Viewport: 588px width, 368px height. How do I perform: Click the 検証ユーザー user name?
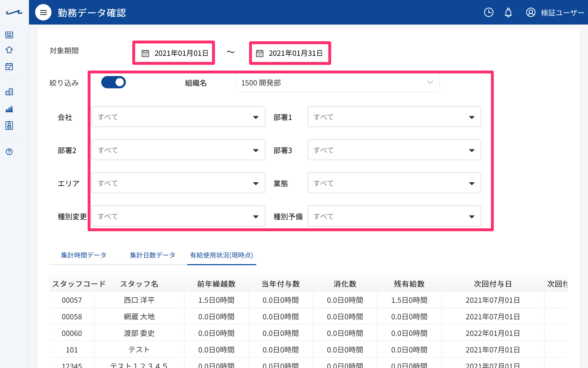[x=562, y=13]
